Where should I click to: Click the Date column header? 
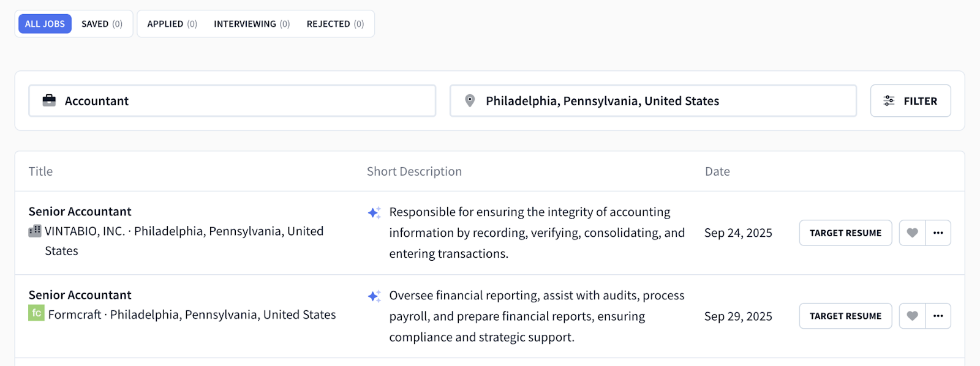(717, 171)
